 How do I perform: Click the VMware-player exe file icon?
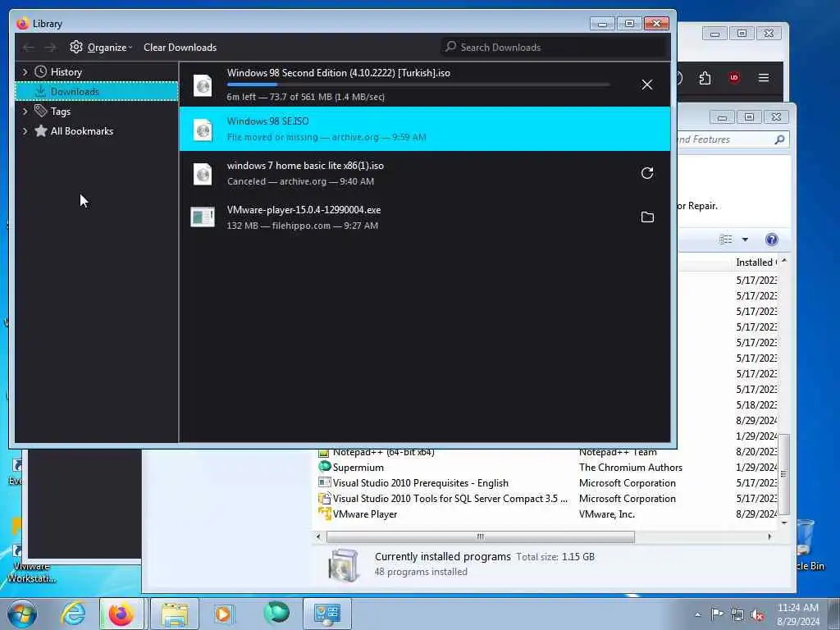tap(203, 217)
